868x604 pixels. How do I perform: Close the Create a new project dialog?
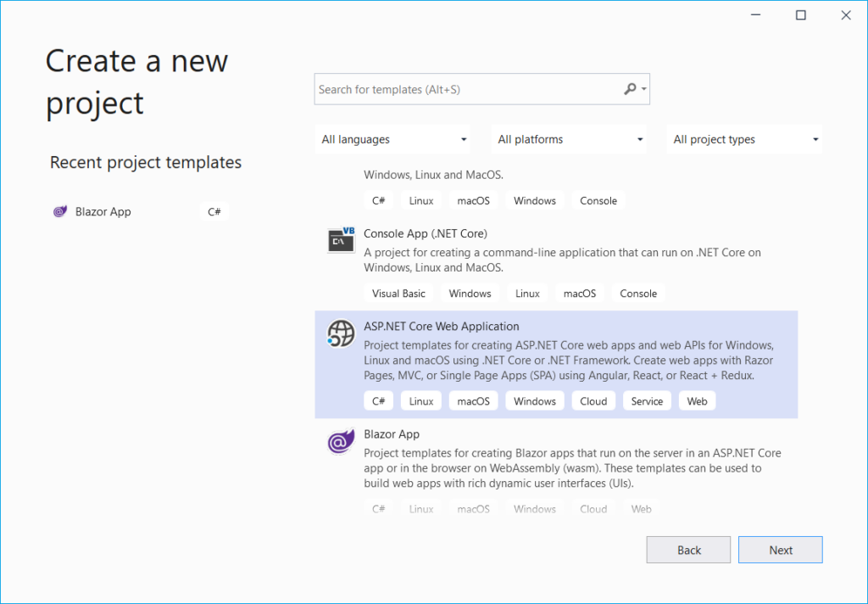[x=846, y=15]
